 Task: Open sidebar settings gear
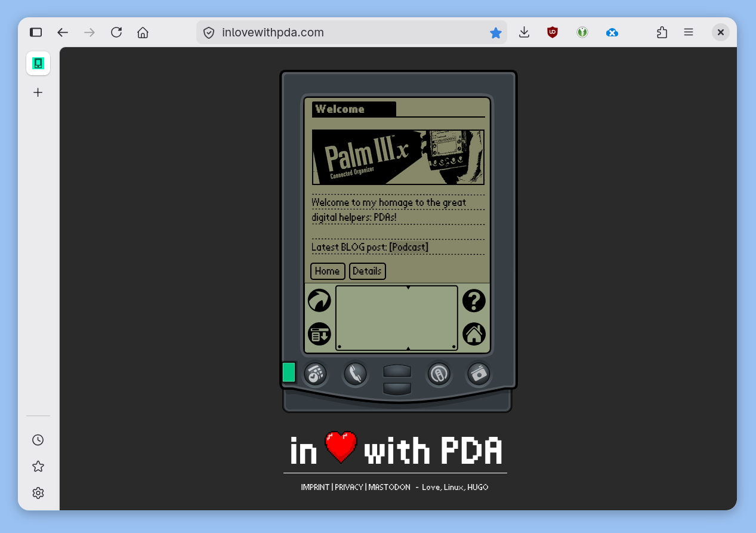pyautogui.click(x=38, y=493)
